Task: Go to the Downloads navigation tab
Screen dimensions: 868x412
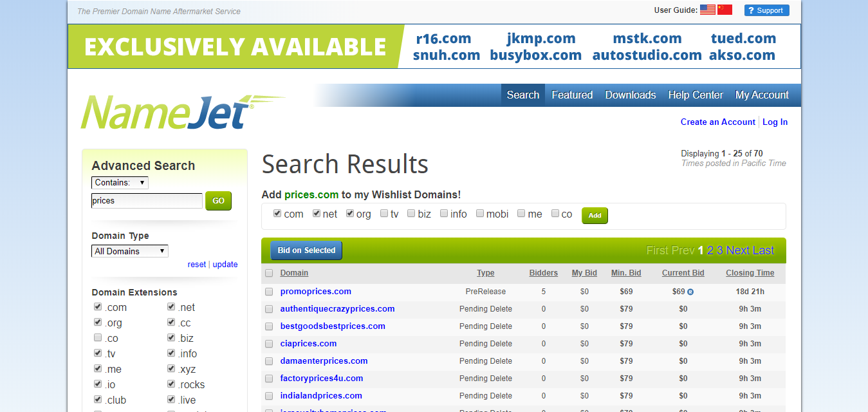Action: click(x=630, y=95)
